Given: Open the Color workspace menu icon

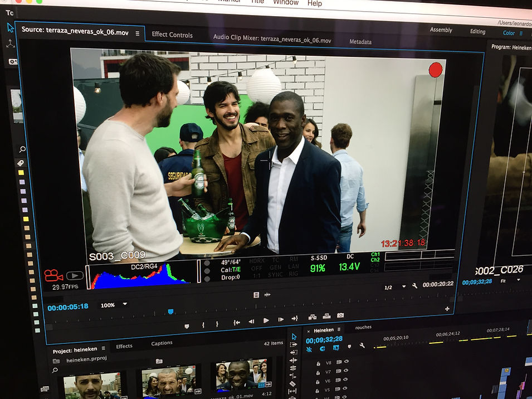Looking at the screenshot, I should tap(520, 33).
